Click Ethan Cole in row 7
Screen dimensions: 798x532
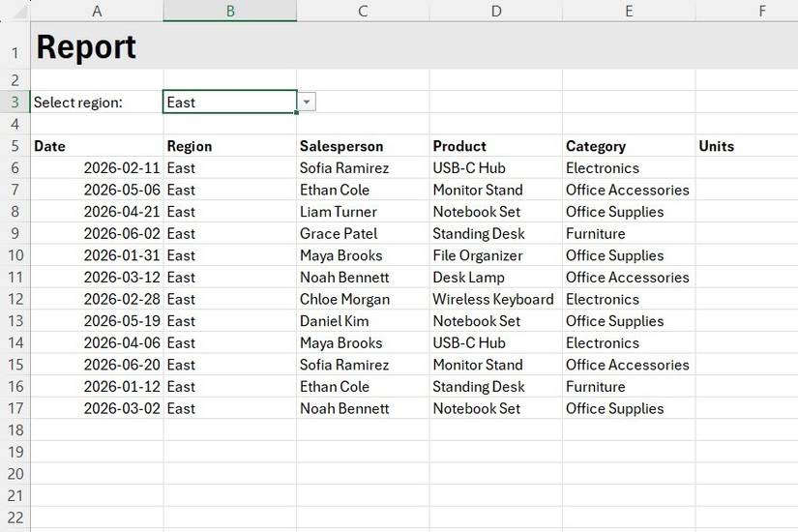click(x=363, y=190)
